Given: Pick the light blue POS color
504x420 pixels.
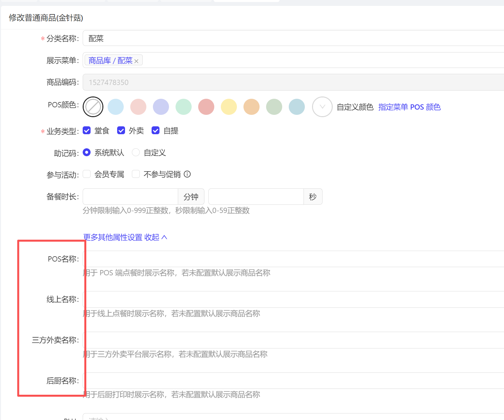Looking at the screenshot, I should pyautogui.click(x=116, y=107).
